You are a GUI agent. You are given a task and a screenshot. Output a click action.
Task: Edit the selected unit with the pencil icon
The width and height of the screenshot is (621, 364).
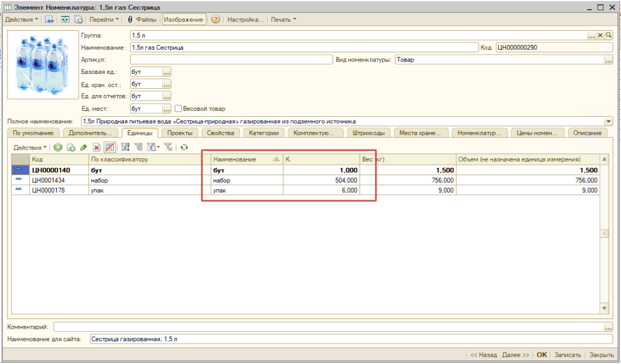[84, 147]
